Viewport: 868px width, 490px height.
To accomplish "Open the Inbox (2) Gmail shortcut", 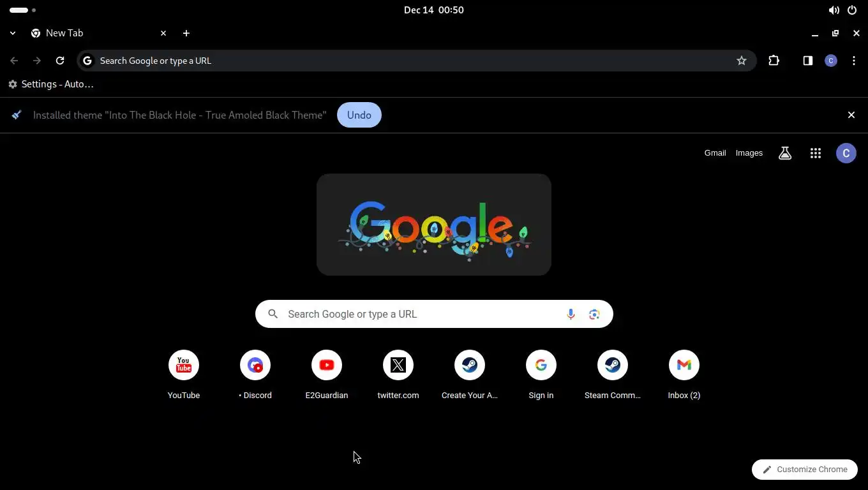I will 684,376.
